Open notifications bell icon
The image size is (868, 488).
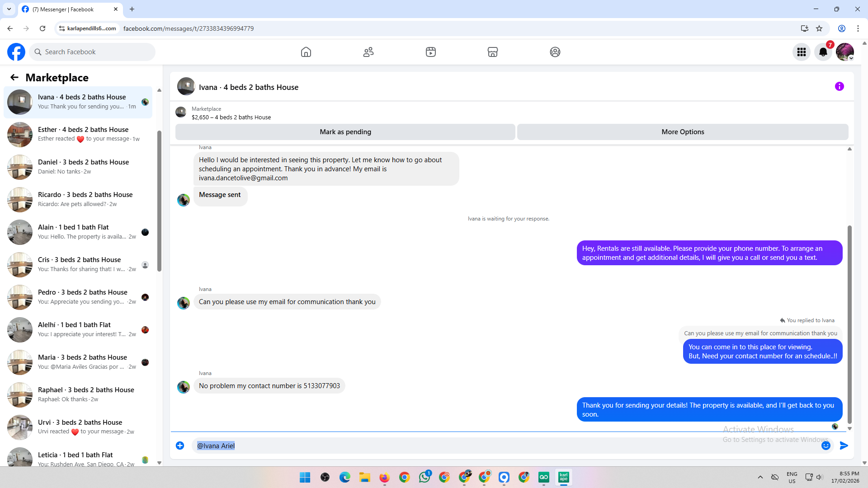[823, 52]
